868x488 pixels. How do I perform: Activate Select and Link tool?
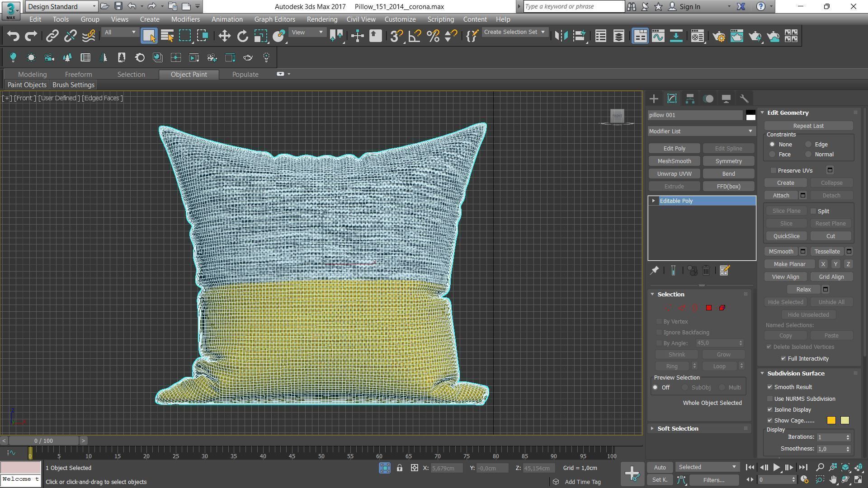point(52,36)
